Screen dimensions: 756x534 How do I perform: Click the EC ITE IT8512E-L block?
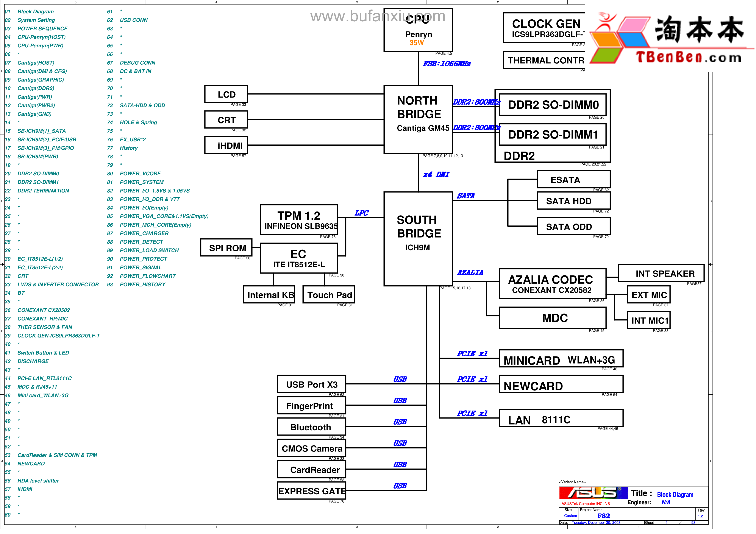click(x=299, y=258)
